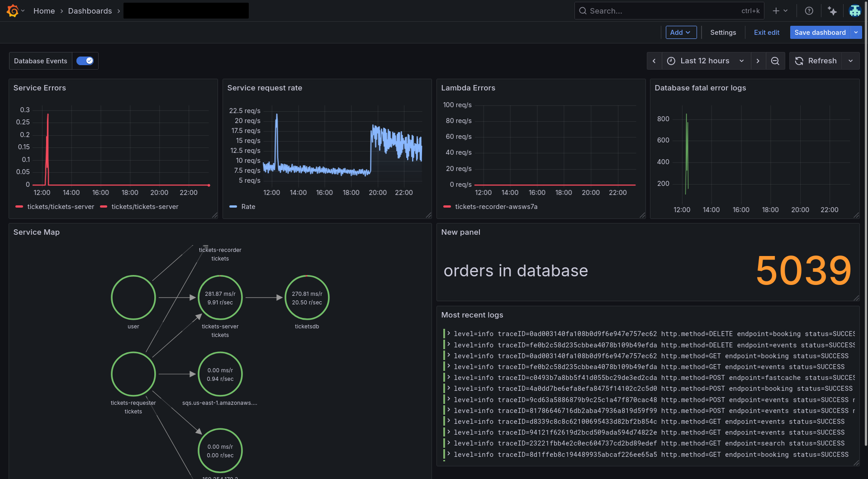Open the help question mark icon

coord(809,11)
